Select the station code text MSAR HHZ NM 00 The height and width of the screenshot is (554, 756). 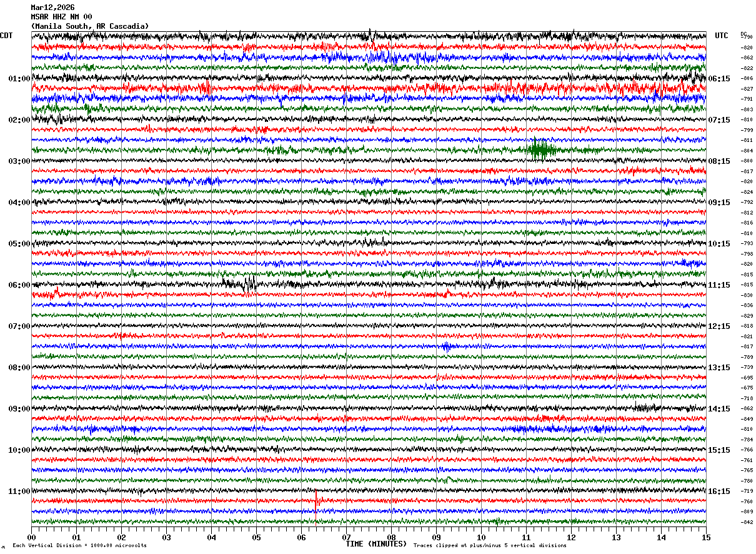click(x=61, y=17)
